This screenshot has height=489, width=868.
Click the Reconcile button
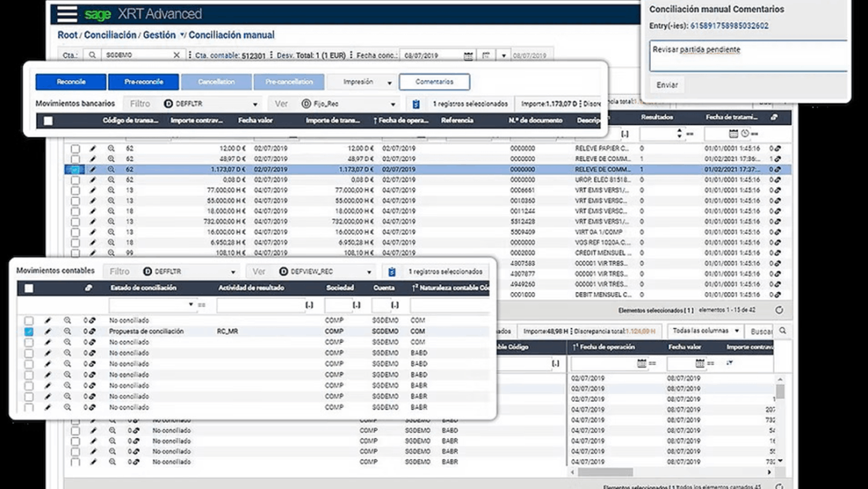click(71, 82)
